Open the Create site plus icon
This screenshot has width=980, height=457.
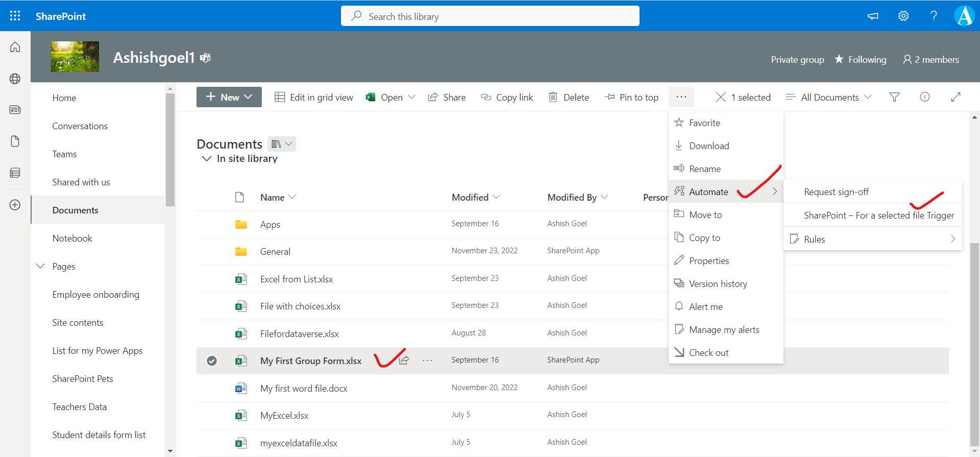coord(15,205)
